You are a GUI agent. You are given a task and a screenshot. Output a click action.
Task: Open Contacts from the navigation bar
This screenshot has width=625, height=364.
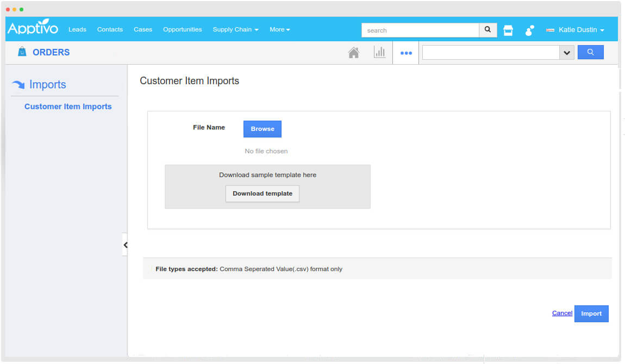pos(110,30)
